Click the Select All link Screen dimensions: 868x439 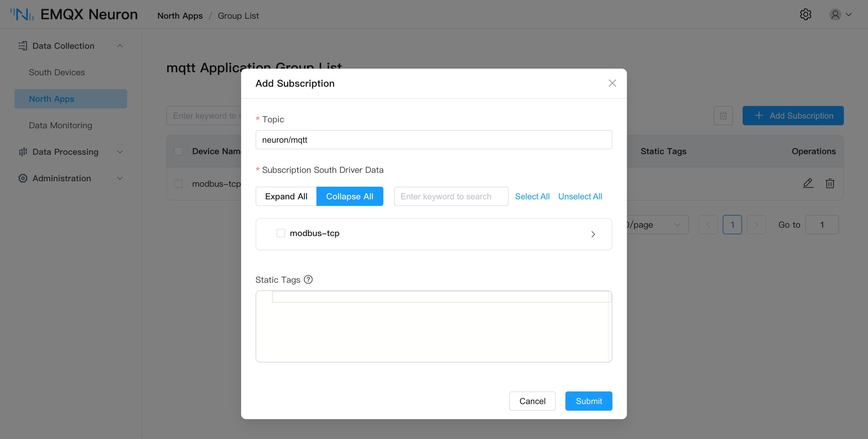pyautogui.click(x=532, y=196)
